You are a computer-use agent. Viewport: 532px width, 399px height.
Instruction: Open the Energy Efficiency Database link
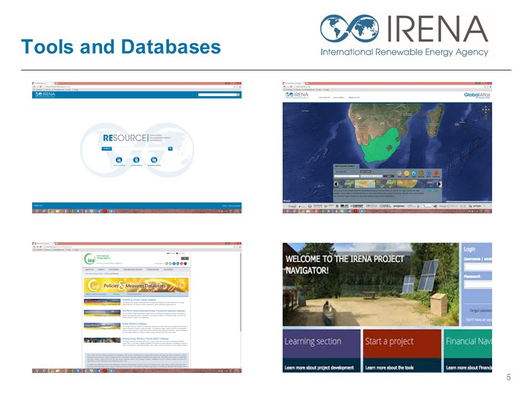pos(135,324)
